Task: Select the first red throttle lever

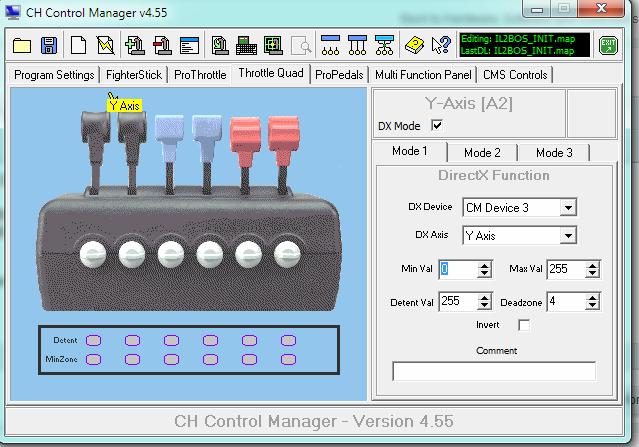Action: pos(245,155)
